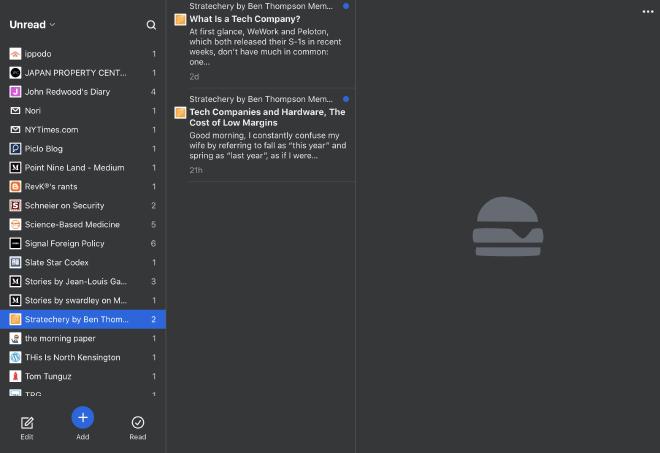
Task: Select Stratechery by Ben Thom... feed name
Action: coord(77,319)
